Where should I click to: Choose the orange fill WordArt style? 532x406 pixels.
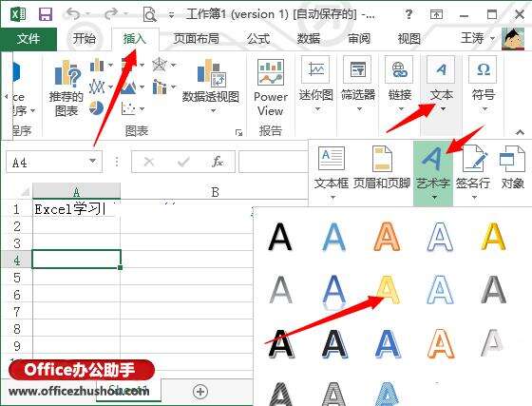(x=387, y=237)
